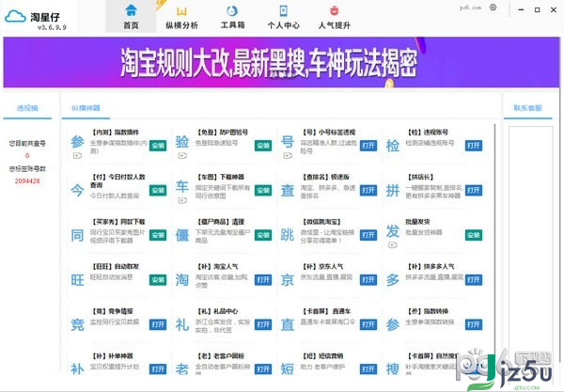Click the 检 icon for 违规账号
564x392 pixels.
point(392,146)
